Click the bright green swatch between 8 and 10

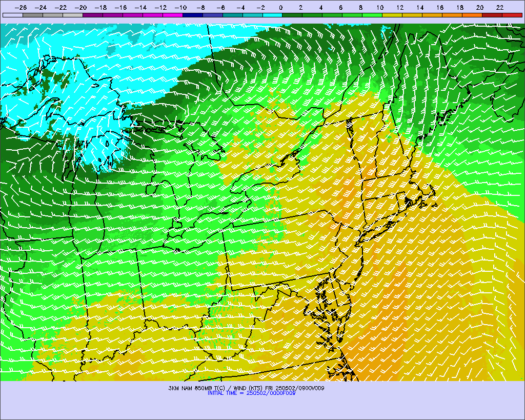[x=372, y=15]
